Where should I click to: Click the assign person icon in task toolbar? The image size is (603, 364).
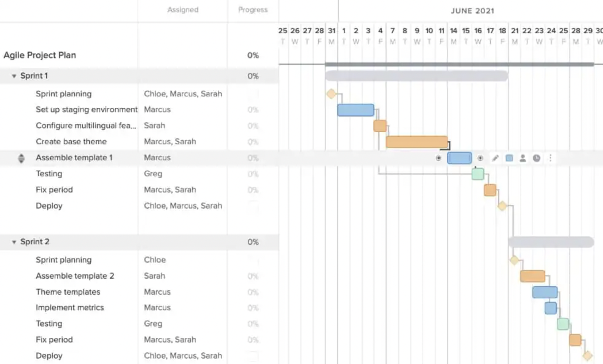pos(523,158)
